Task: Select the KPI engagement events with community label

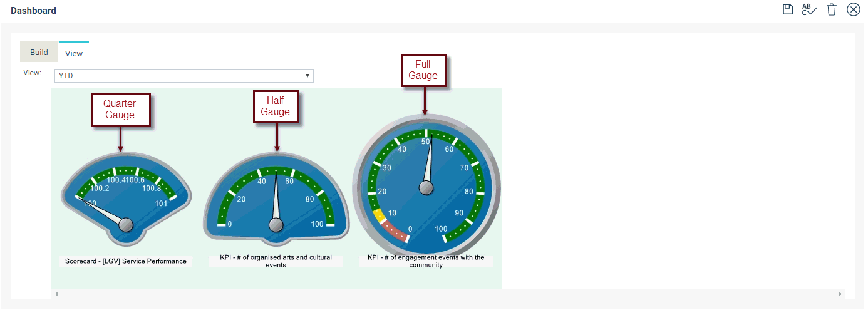Action: (x=426, y=261)
